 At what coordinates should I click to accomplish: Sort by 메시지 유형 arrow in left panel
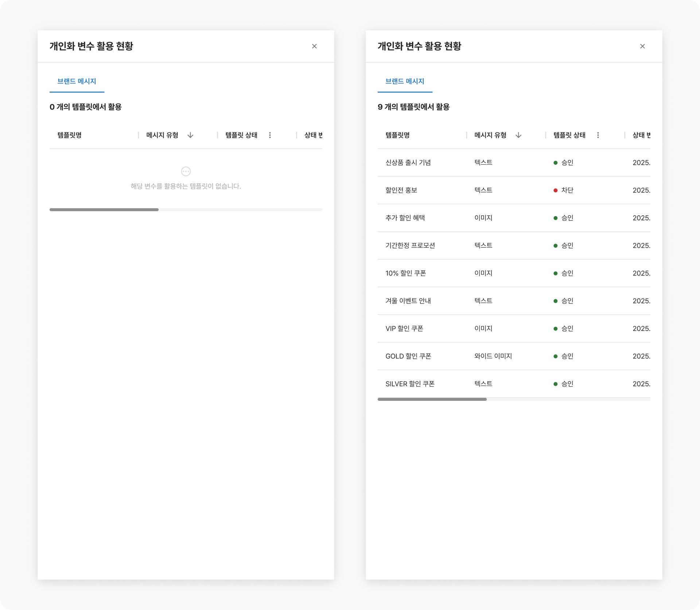190,135
